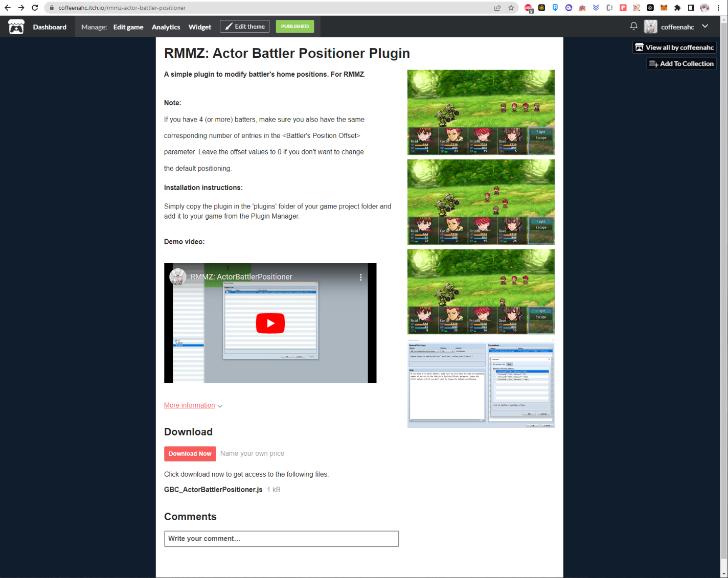Screen dimensions: 728x578
Task: Click the Comments heading
Action: point(190,517)
